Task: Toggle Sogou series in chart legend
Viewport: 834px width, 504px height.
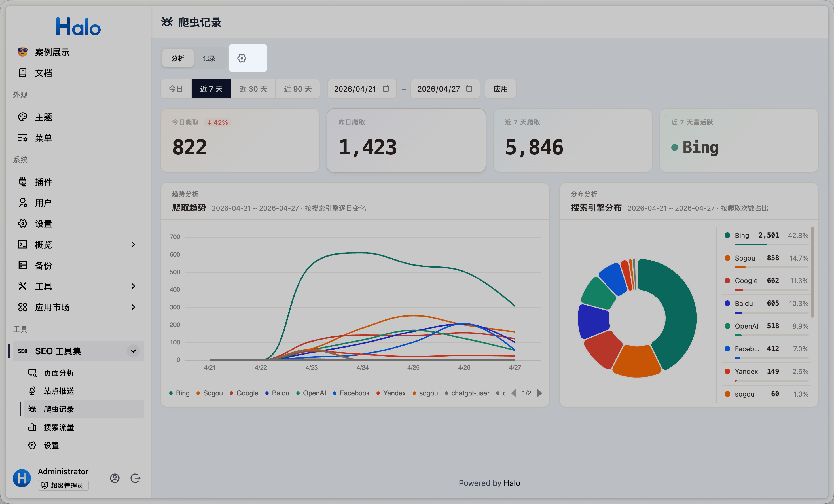Action: [x=209, y=393]
